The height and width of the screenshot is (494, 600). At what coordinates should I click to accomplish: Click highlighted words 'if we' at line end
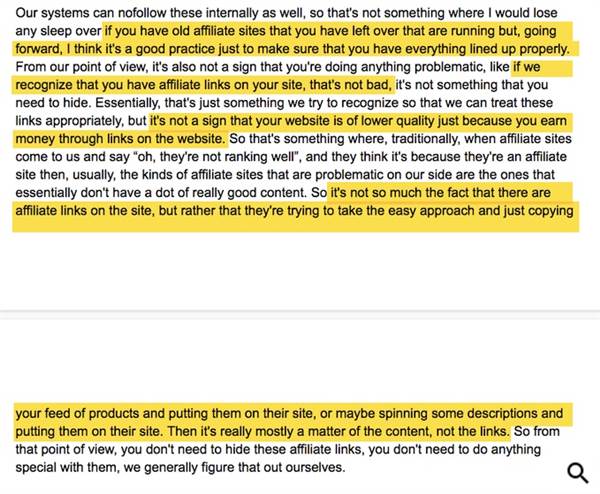pos(527,67)
